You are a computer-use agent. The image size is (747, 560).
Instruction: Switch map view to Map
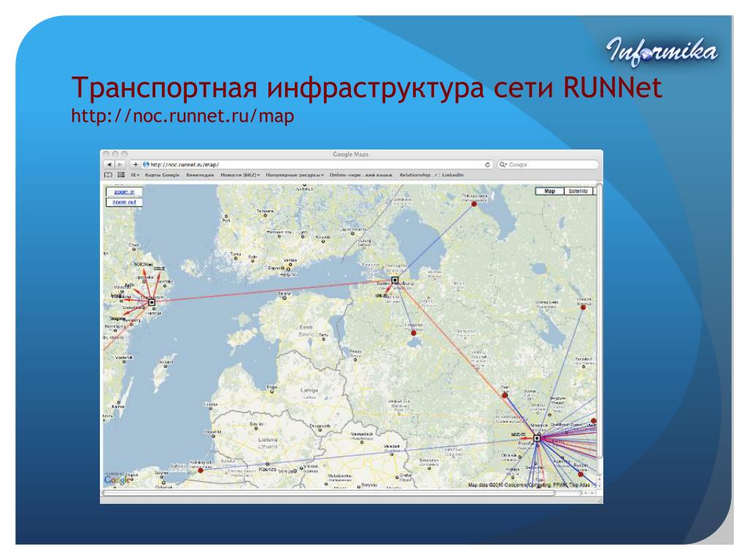[x=549, y=191]
